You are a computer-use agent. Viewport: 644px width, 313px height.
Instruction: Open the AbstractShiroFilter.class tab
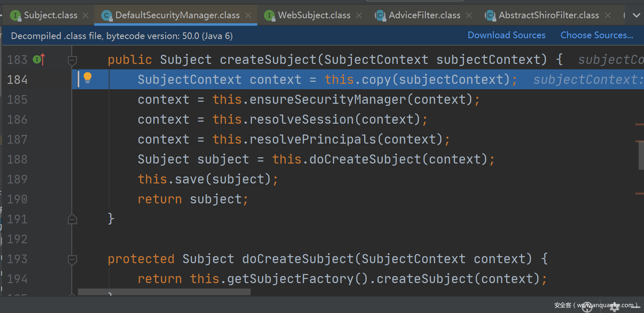coord(548,16)
